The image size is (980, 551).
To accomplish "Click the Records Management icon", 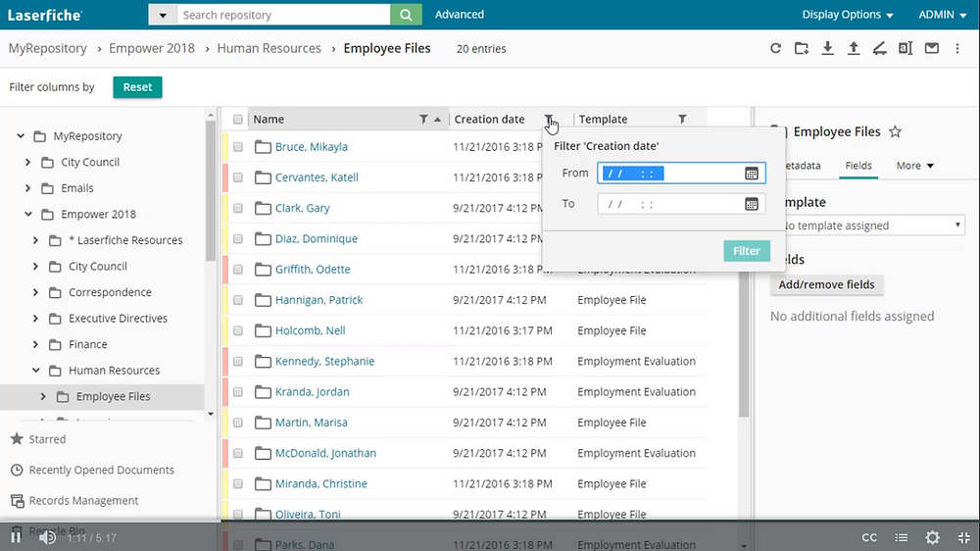I will tap(18, 500).
